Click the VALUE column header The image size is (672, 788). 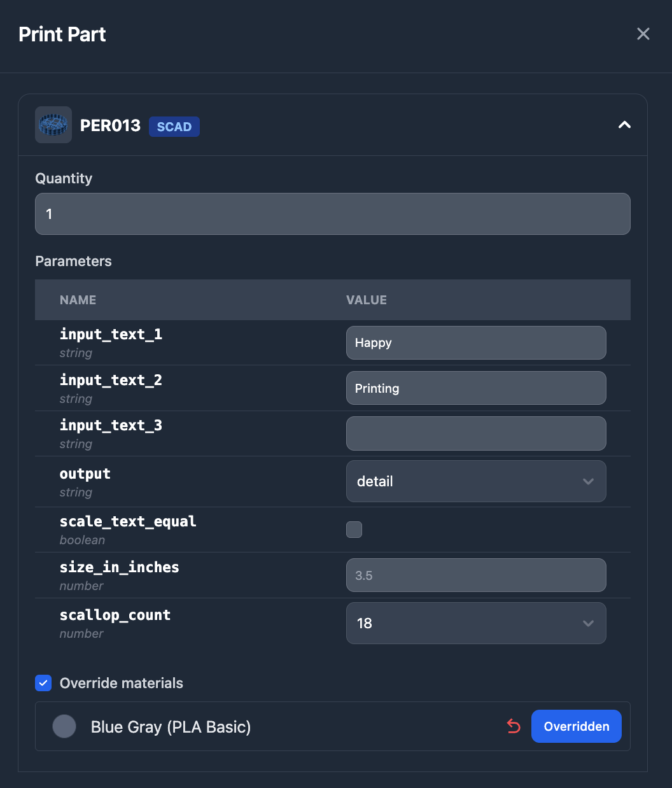pos(367,300)
